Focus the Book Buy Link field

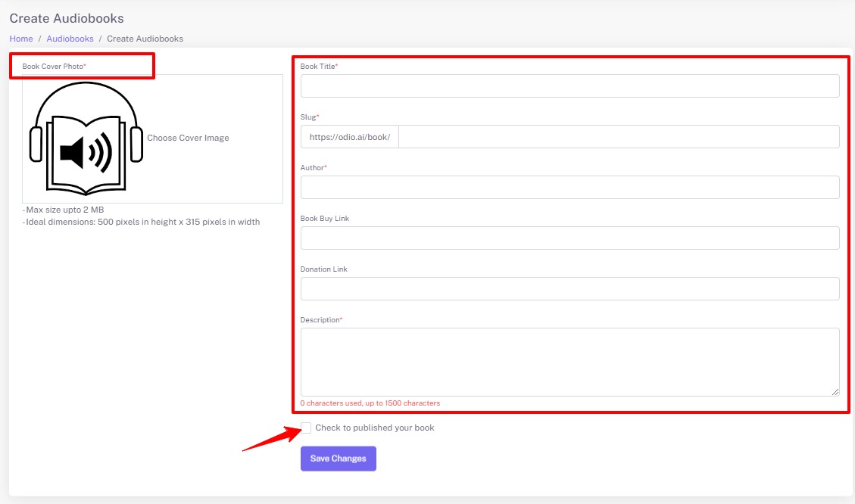point(569,238)
